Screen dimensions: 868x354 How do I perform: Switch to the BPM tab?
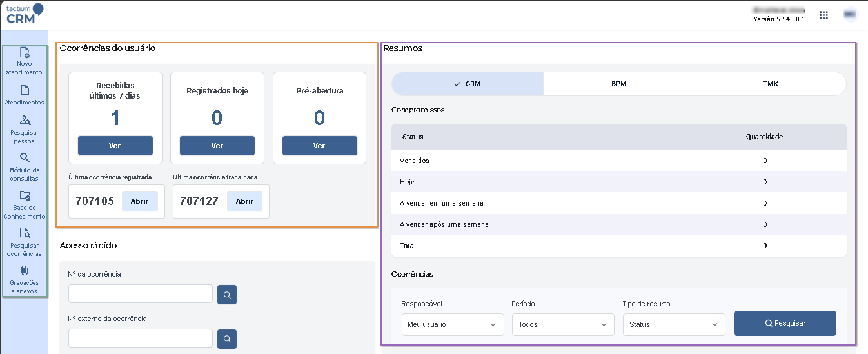(x=618, y=84)
